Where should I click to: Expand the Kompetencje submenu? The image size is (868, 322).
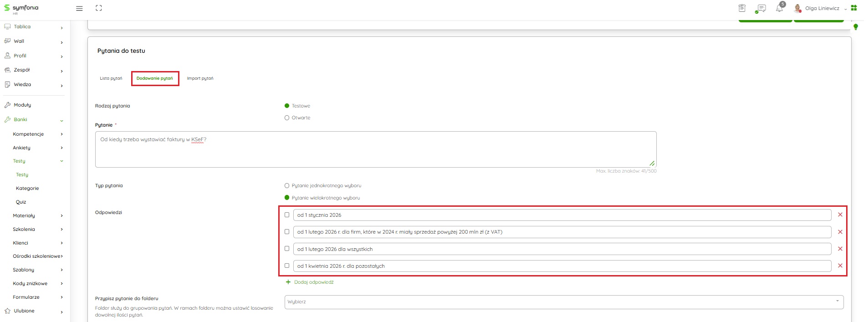pyautogui.click(x=61, y=134)
